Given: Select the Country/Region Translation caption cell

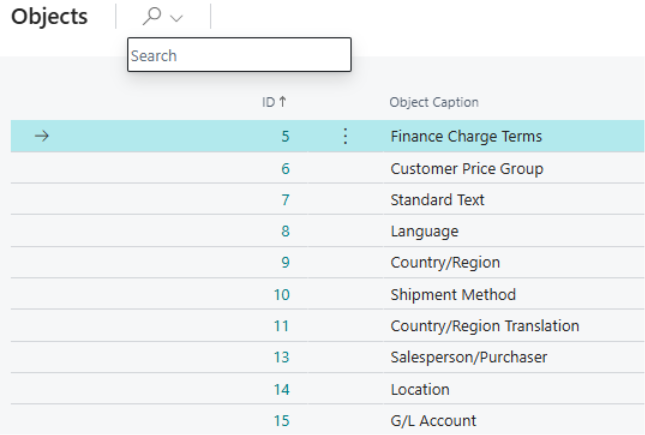Looking at the screenshot, I should tap(484, 326).
